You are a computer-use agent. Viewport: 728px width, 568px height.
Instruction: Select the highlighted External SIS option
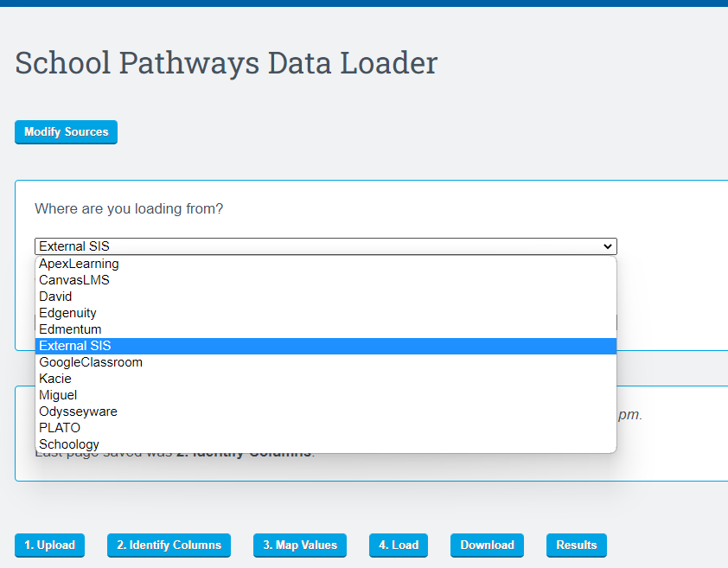pos(74,346)
